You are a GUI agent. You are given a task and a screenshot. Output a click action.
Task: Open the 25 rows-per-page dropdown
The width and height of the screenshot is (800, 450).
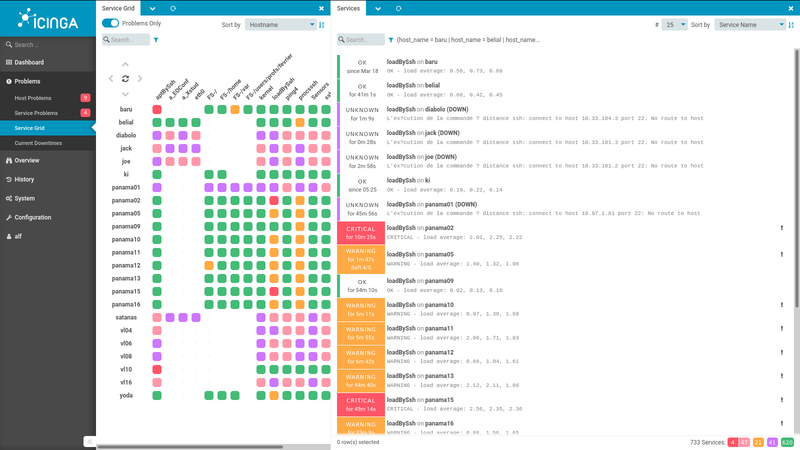click(675, 24)
